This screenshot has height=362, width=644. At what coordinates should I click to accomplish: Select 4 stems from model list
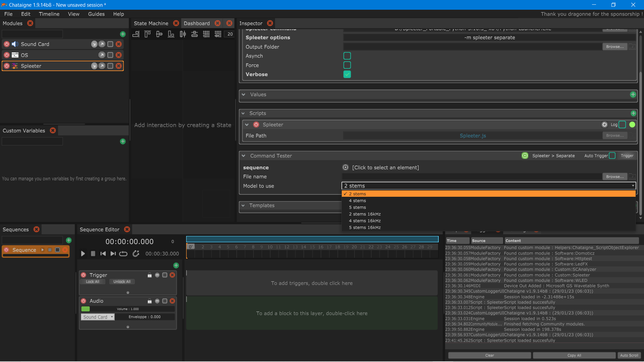(x=358, y=201)
